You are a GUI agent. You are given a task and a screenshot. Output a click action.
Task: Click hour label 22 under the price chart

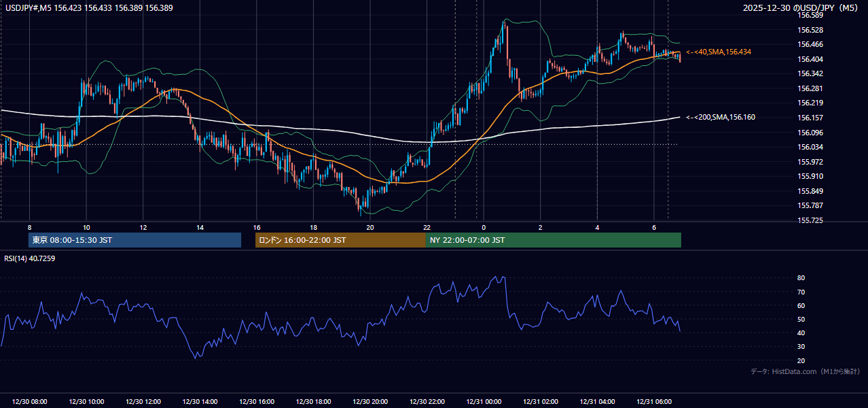point(427,227)
